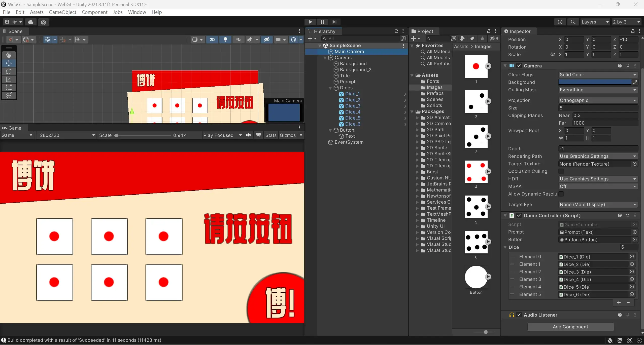
Task: Collapse the Canvas object in Hierarchy
Action: tap(325, 58)
